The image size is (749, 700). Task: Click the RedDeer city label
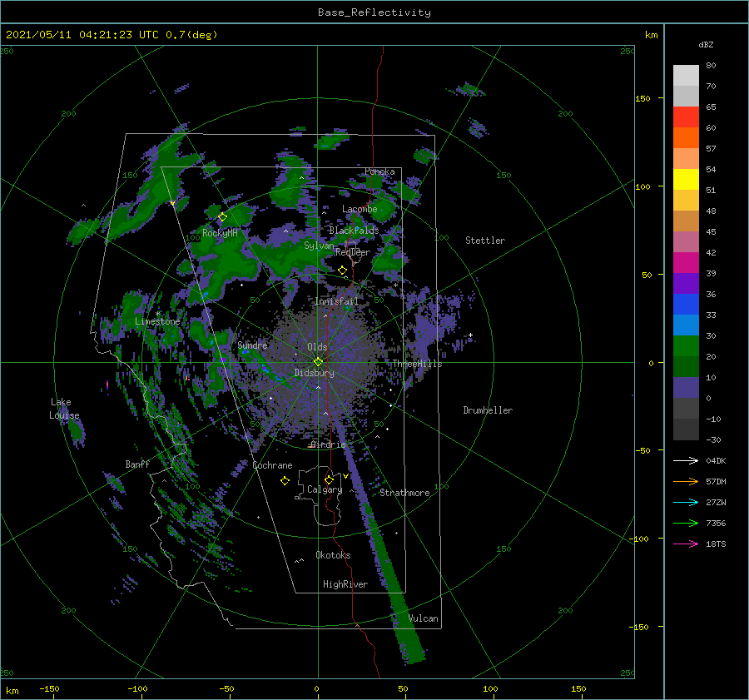[353, 252]
